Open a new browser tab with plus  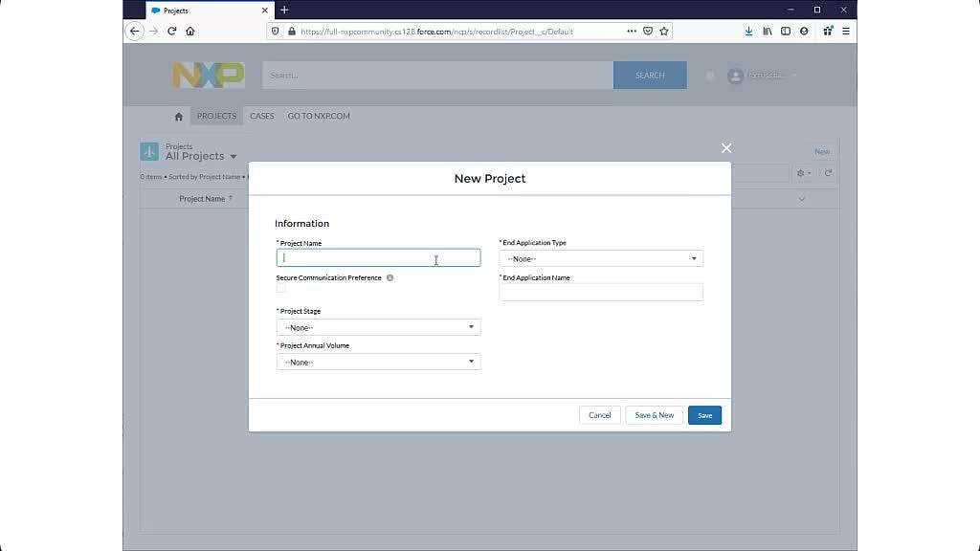284,10
